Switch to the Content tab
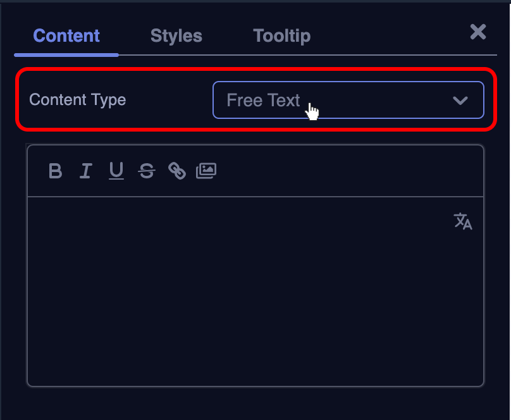This screenshot has width=511, height=420. click(66, 35)
